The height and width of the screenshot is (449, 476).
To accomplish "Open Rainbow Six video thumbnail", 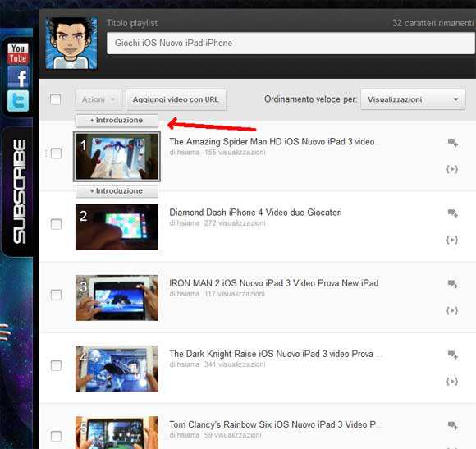I will 117,433.
